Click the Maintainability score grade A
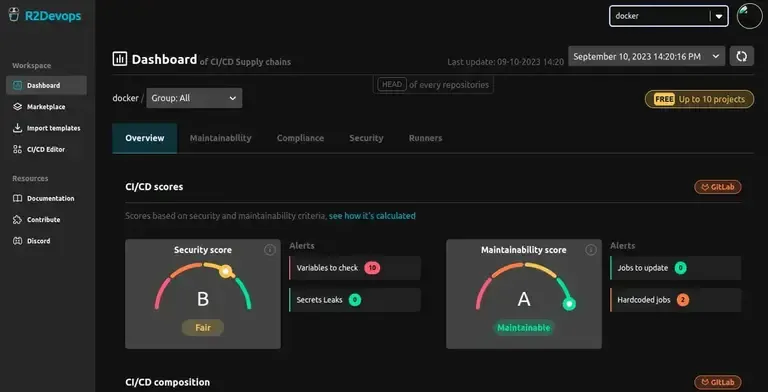This screenshot has height=392, width=768. pos(524,299)
